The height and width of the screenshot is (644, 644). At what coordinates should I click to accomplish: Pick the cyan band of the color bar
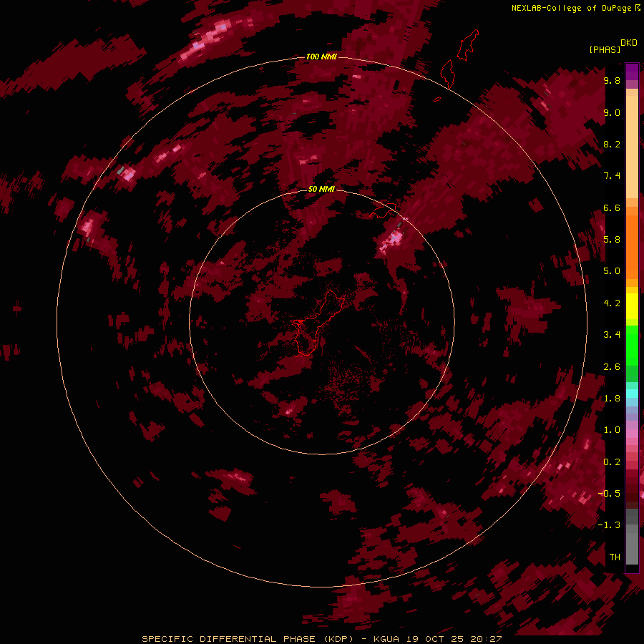point(632,393)
